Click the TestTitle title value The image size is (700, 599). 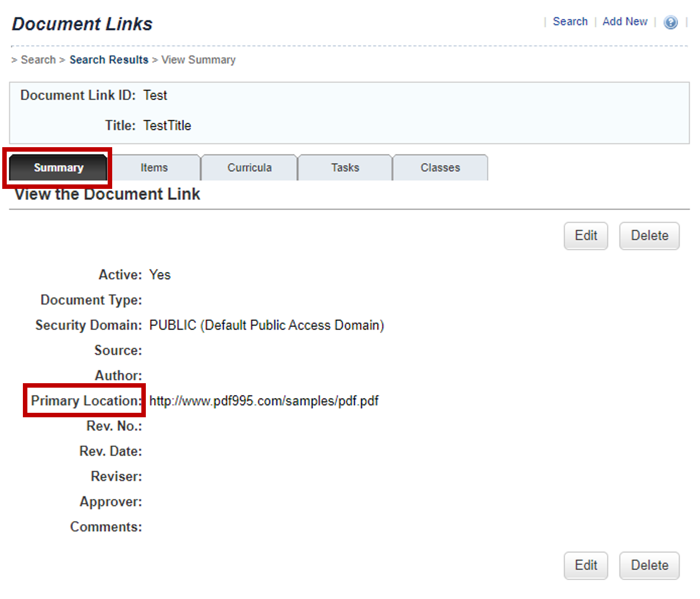(167, 125)
